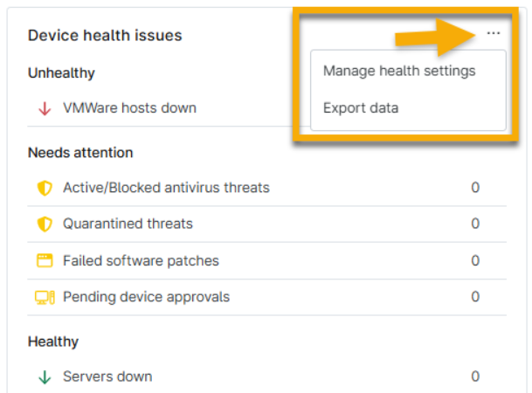Click the Active/Blocked antivirus threats count

click(475, 188)
